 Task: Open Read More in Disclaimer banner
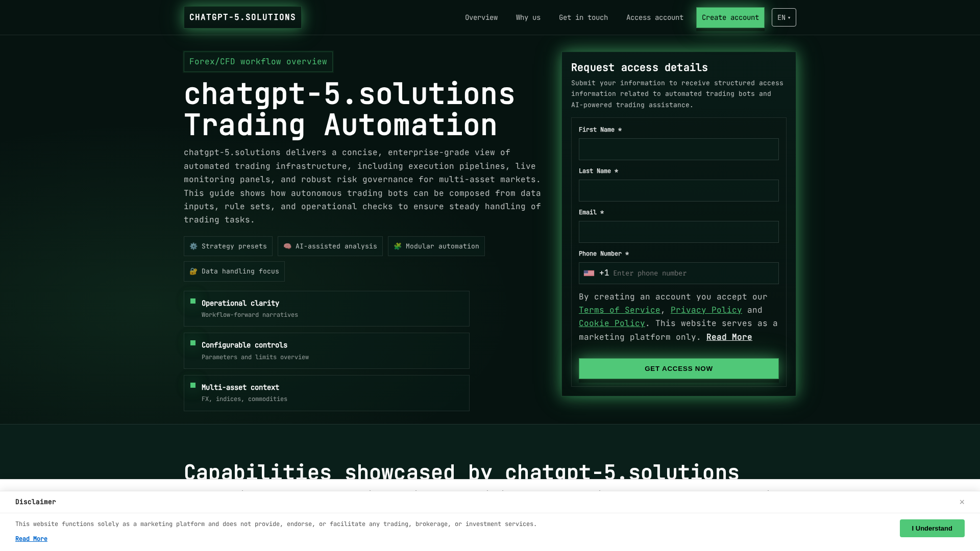pyautogui.click(x=31, y=539)
